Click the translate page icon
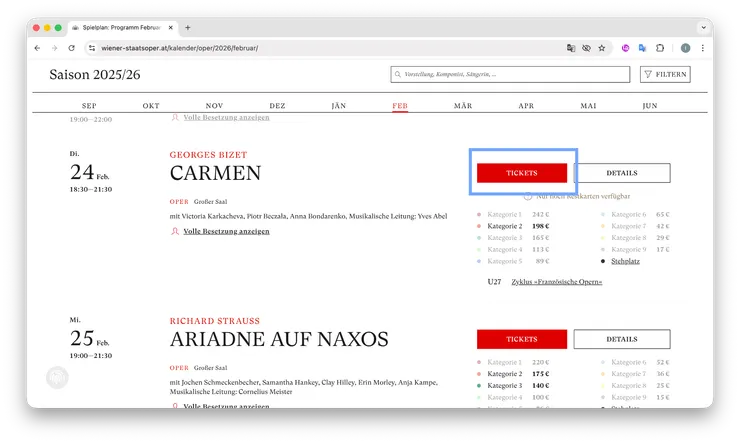The image size is (740, 443). click(x=571, y=48)
